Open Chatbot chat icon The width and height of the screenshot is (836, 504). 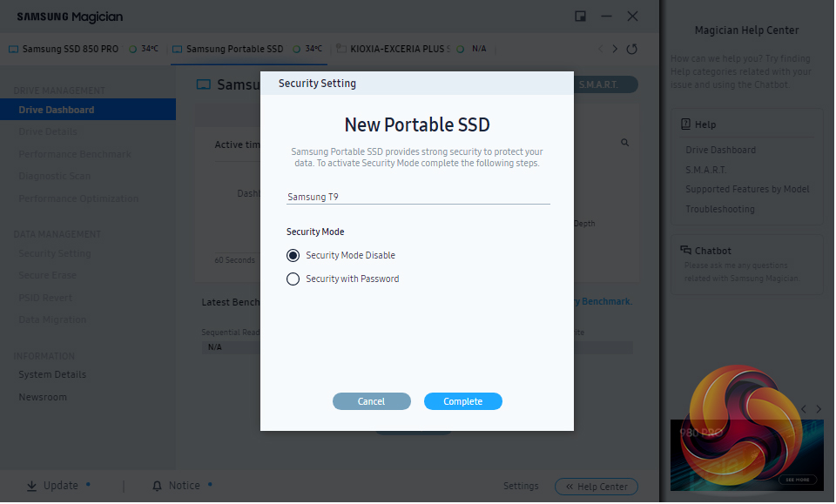click(685, 251)
